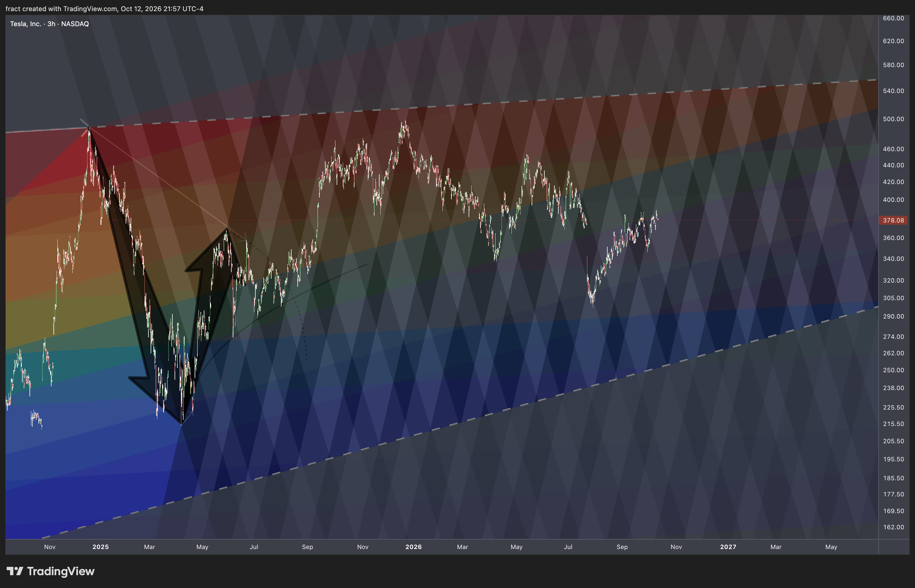The height and width of the screenshot is (588, 915).
Task: Click the 360.00 price axis label
Action: pos(893,238)
